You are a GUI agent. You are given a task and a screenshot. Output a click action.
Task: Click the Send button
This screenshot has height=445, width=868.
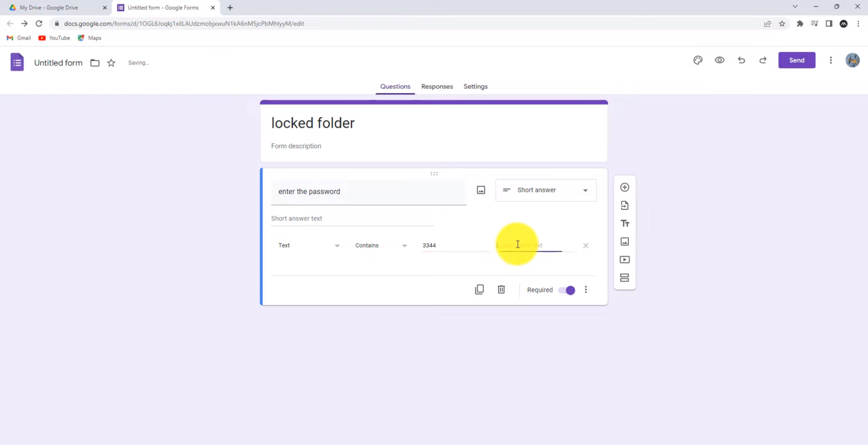[797, 61]
